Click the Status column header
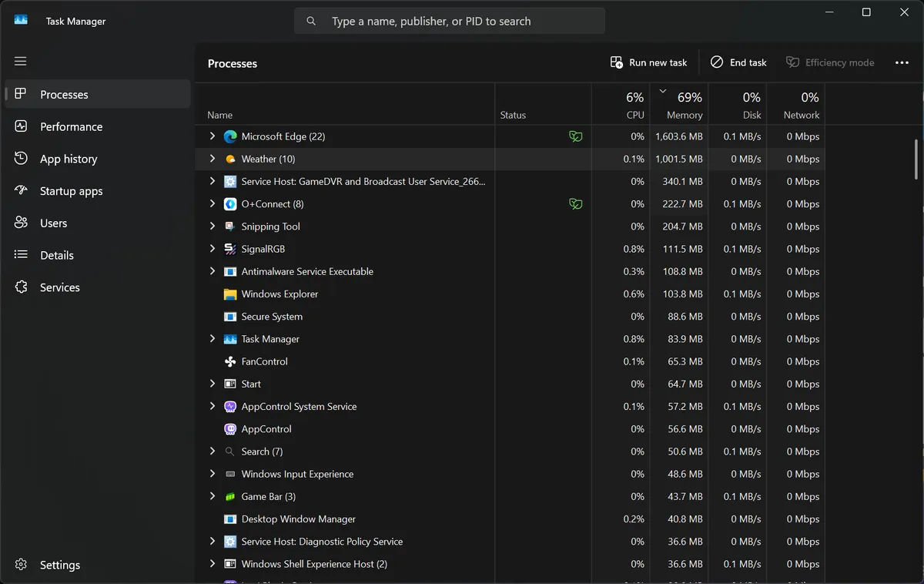The width and height of the screenshot is (924, 584). (544, 104)
